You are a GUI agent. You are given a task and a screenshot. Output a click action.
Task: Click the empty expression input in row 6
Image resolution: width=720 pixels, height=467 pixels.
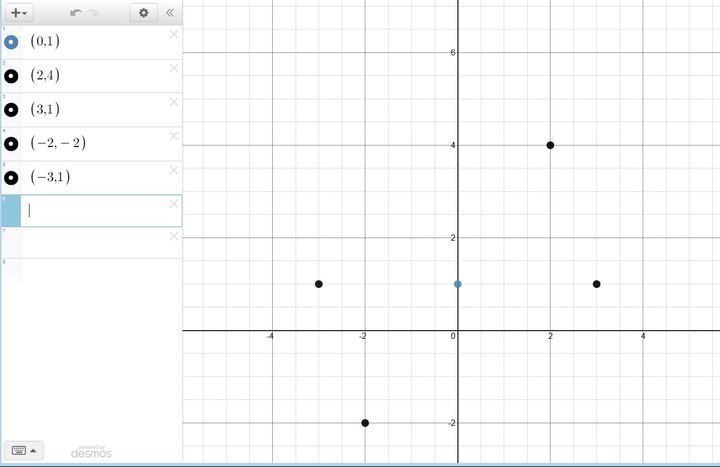coord(95,211)
